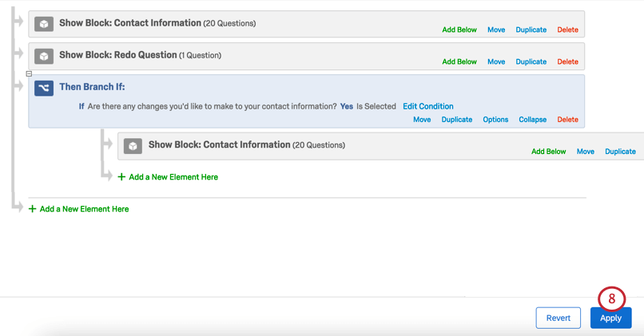Duplicate the first Contact Information block
644x336 pixels.
pos(531,30)
